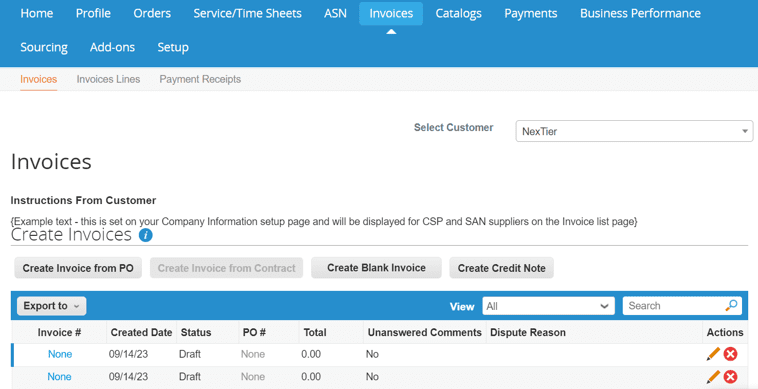Viewport: 758px width, 389px height.
Task: Open the Setup menu
Action: (x=173, y=47)
